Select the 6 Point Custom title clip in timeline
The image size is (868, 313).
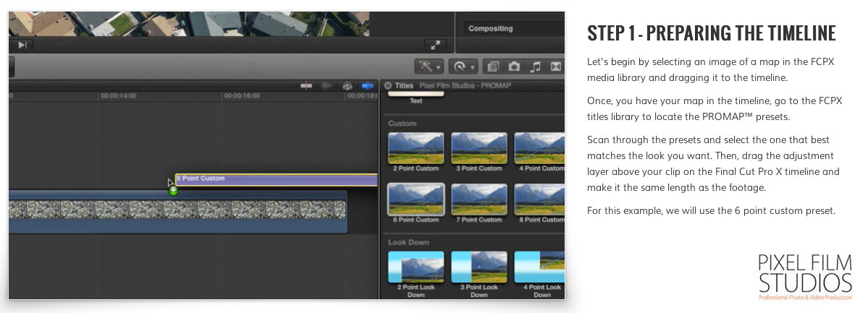pos(277,180)
